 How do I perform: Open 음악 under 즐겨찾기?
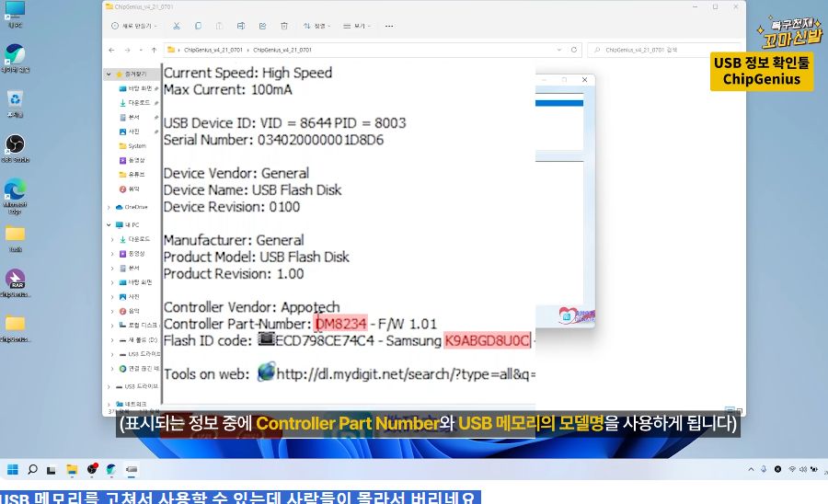pyautogui.click(x=130, y=189)
